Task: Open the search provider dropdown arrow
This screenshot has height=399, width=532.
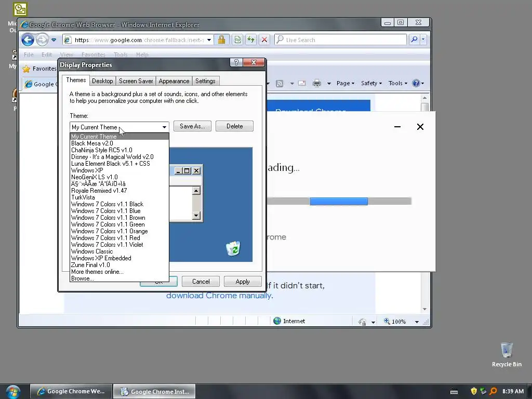Action: pos(423,39)
